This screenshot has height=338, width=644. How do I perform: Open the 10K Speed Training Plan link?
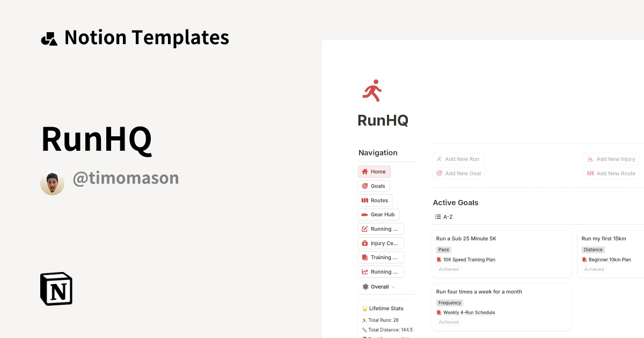click(470, 259)
